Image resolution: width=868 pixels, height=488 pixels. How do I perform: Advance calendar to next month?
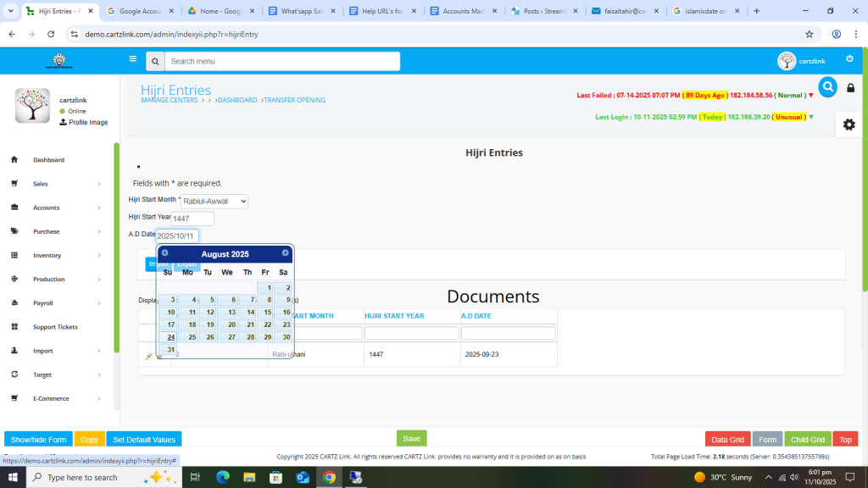tap(285, 253)
